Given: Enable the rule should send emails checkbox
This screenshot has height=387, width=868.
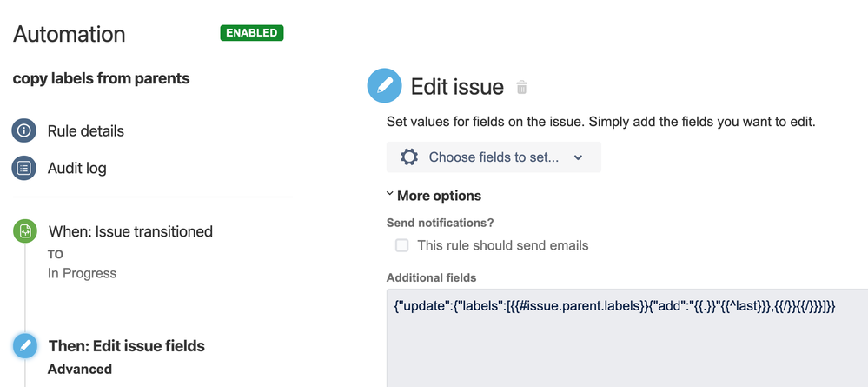Looking at the screenshot, I should (x=402, y=245).
